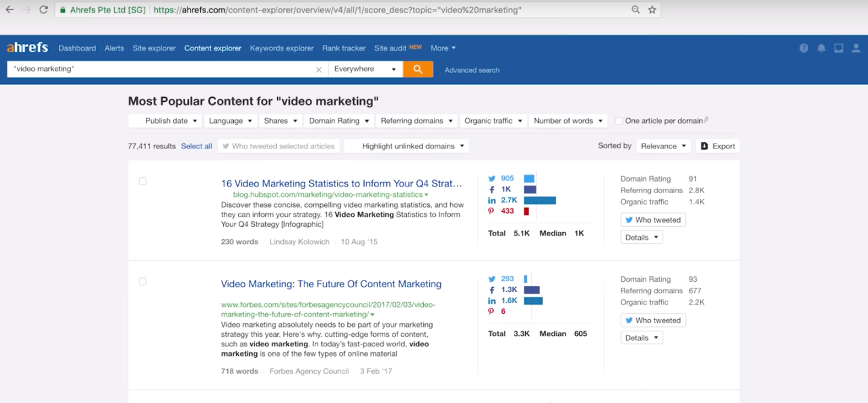Expand Details for the Forbes article
Viewport: 868px width, 403px height.
click(641, 338)
